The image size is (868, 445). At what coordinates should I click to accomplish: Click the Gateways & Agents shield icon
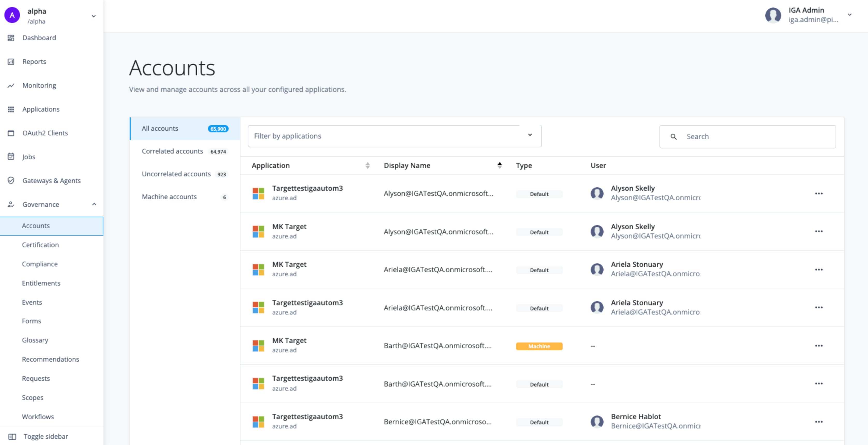(11, 180)
